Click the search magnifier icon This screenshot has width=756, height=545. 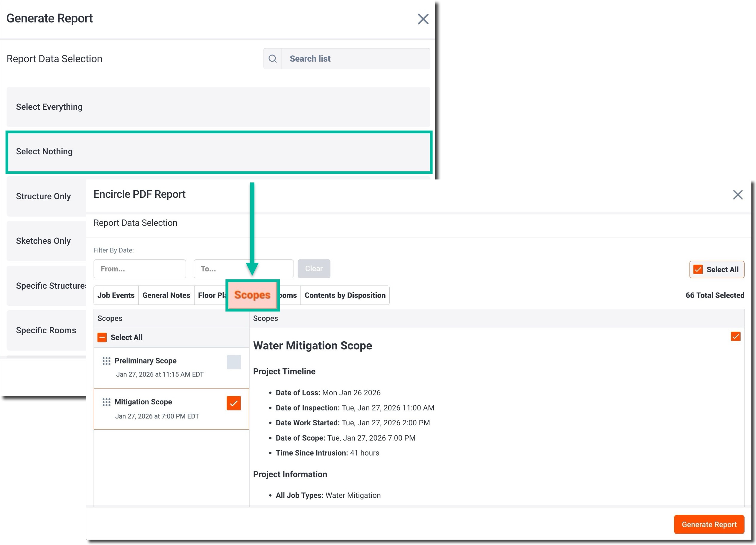pyautogui.click(x=272, y=59)
